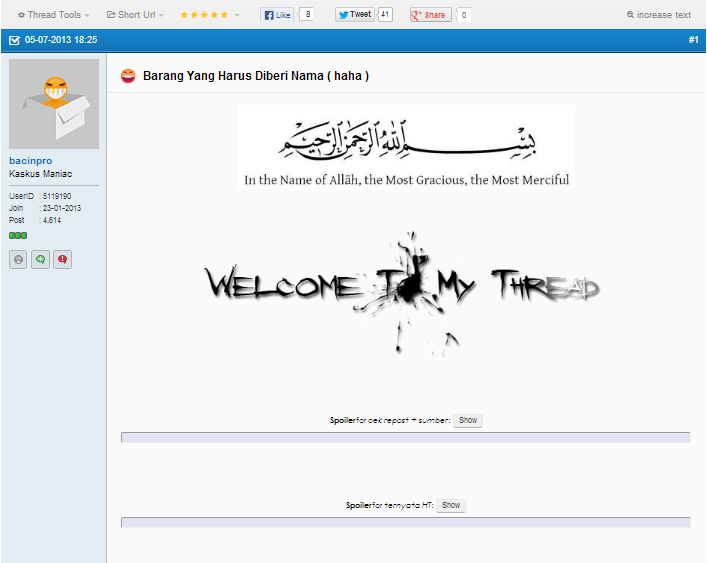Open the Short Url dropdown
This screenshot has width=707, height=563.
135,15
